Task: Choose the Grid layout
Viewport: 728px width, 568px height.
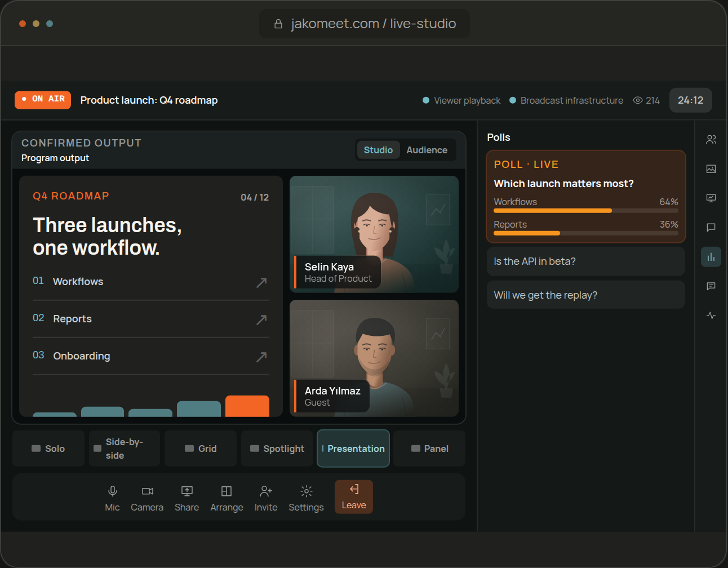Action: [201, 449]
